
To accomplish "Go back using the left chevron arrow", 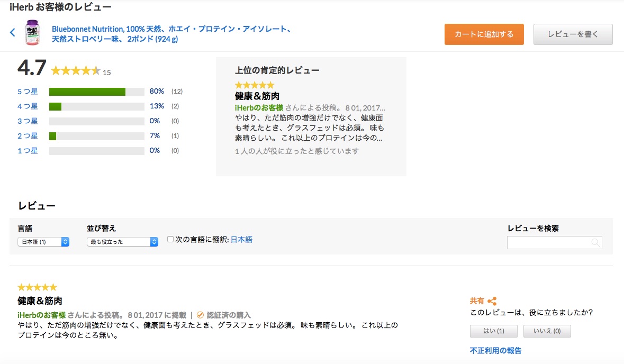I will (13, 33).
